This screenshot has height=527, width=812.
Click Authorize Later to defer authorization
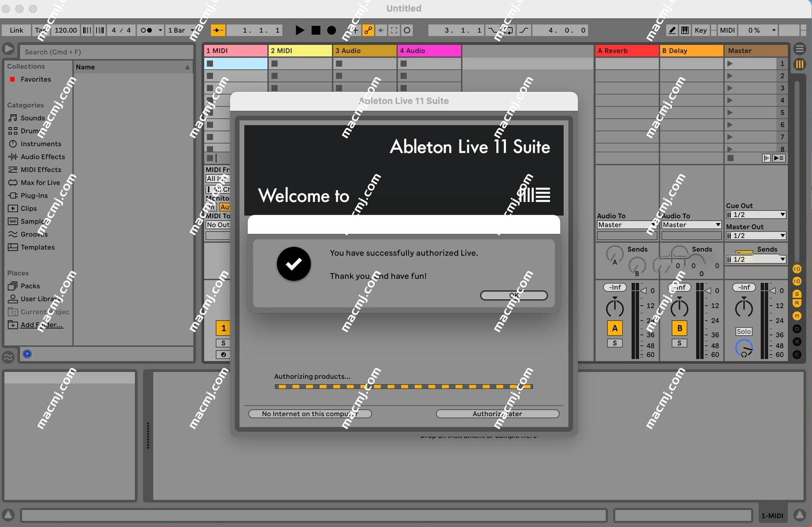497,413
